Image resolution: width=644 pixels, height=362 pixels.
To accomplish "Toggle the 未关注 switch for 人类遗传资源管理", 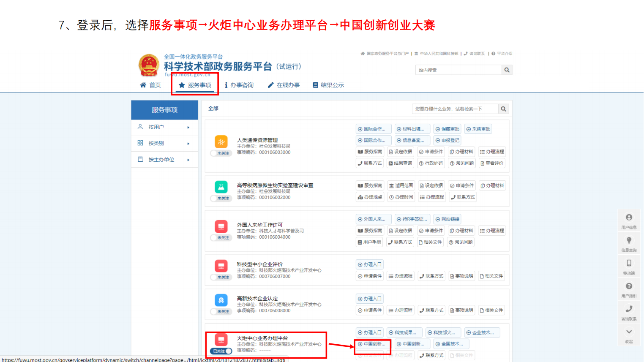I will [221, 153].
